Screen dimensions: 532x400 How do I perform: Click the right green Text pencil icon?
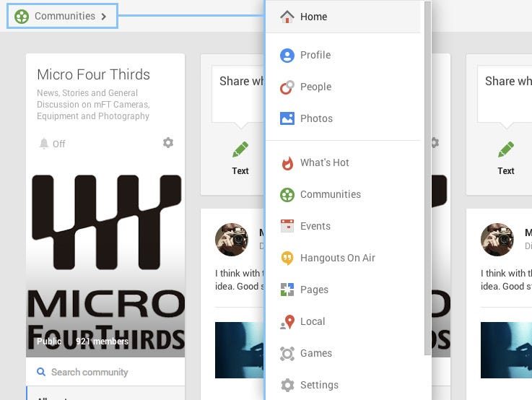pos(506,149)
